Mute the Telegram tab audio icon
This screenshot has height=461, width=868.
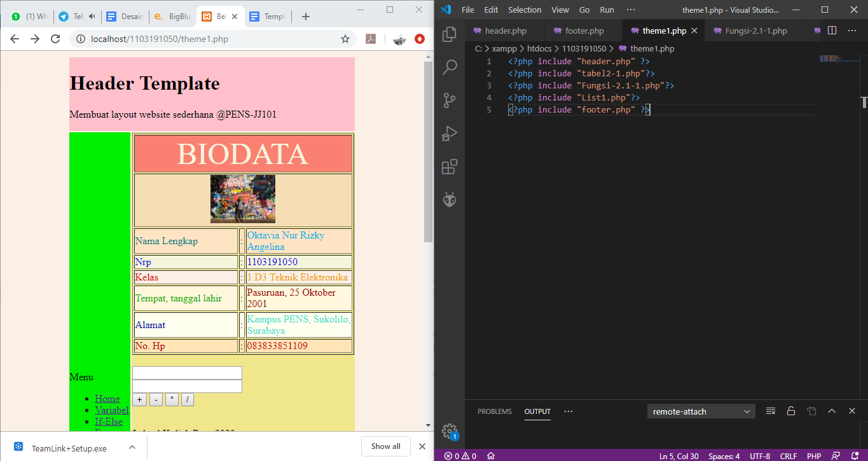(x=93, y=17)
